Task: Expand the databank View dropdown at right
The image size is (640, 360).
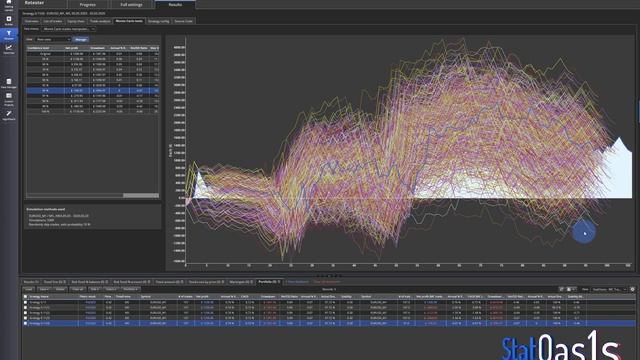Action: pos(609,289)
